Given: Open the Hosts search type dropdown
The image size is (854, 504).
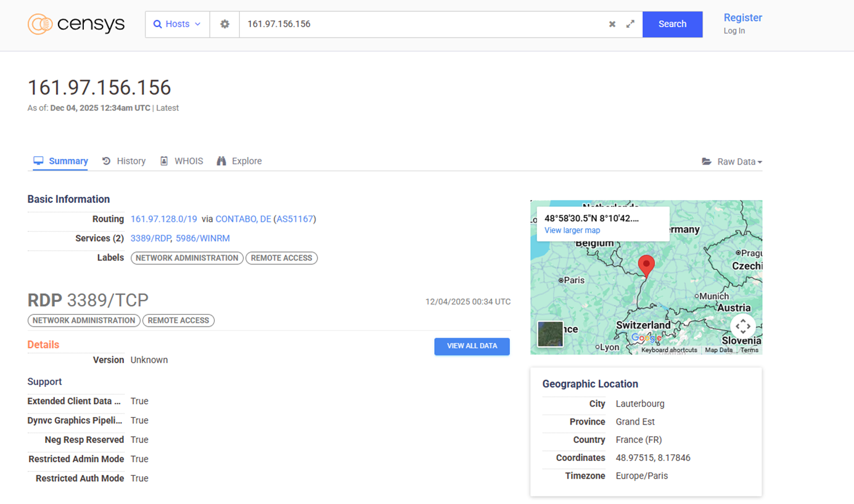Looking at the screenshot, I should (177, 24).
